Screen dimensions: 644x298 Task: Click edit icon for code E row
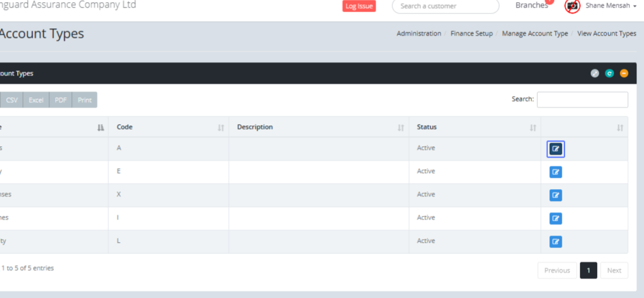coord(555,172)
